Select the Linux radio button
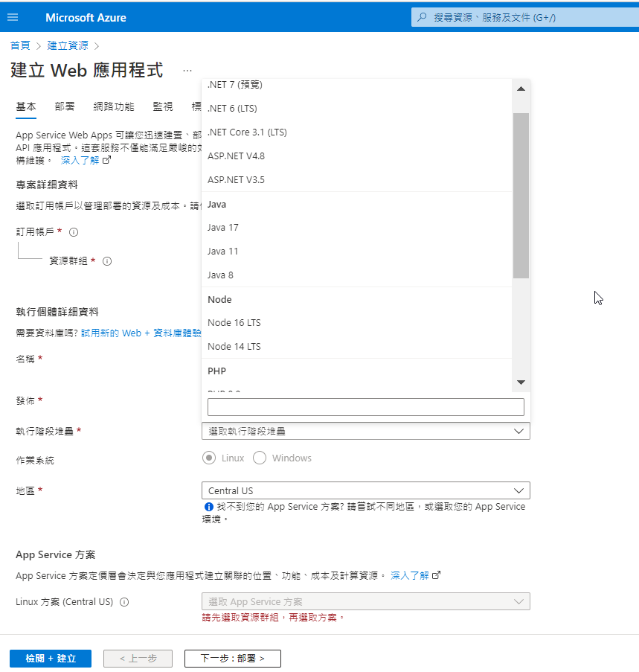Image resolution: width=639 pixels, height=672 pixels. [x=209, y=458]
